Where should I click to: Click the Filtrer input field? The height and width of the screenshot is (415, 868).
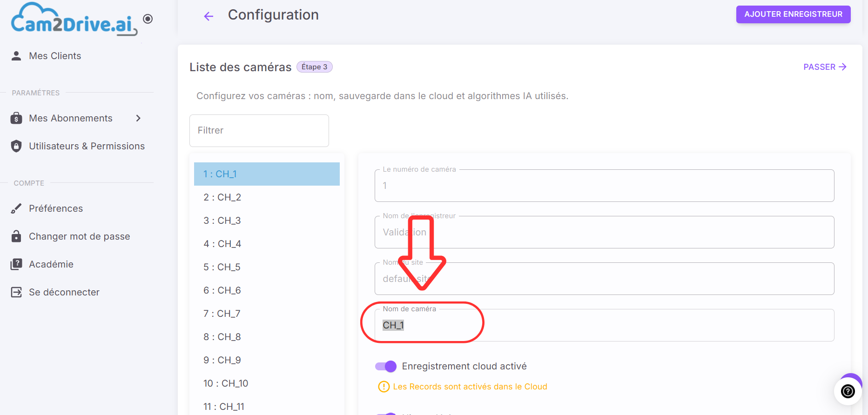(x=259, y=131)
